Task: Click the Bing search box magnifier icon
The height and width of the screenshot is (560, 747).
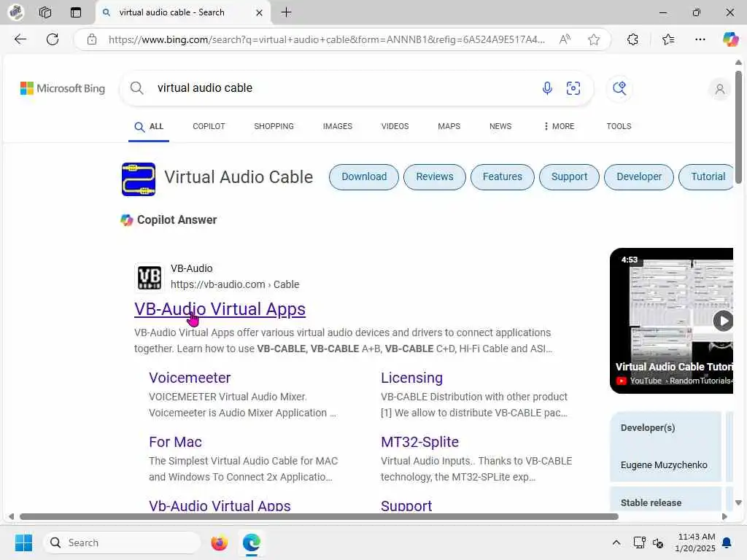Action: coord(136,88)
